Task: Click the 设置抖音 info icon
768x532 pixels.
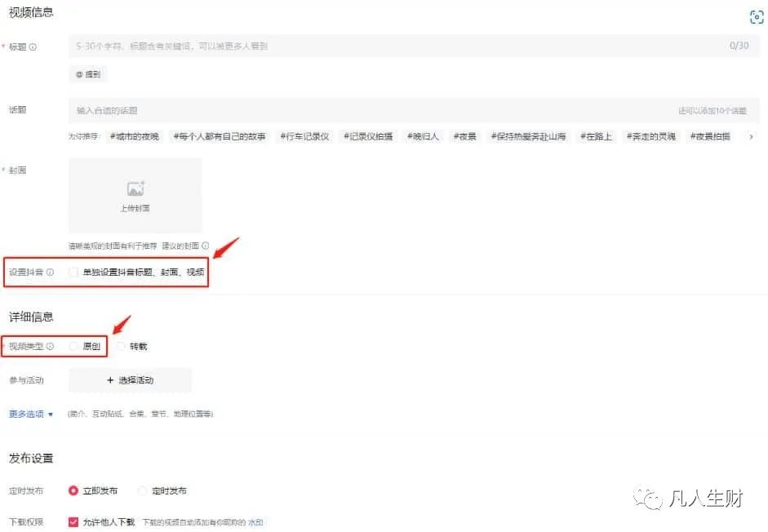Action: tap(51, 272)
